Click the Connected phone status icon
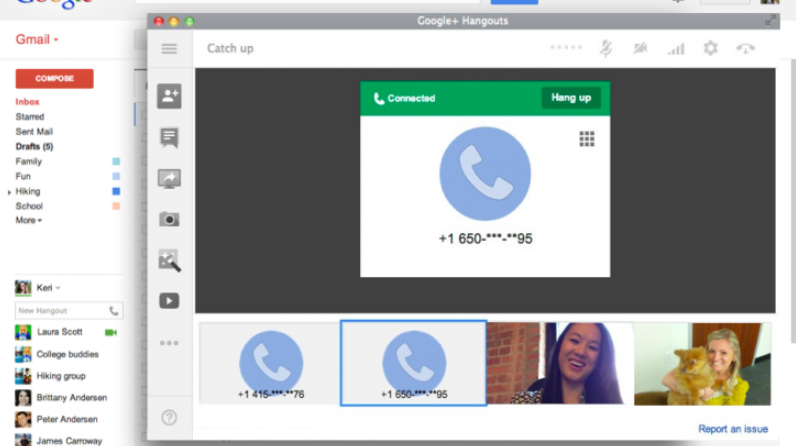 point(379,98)
